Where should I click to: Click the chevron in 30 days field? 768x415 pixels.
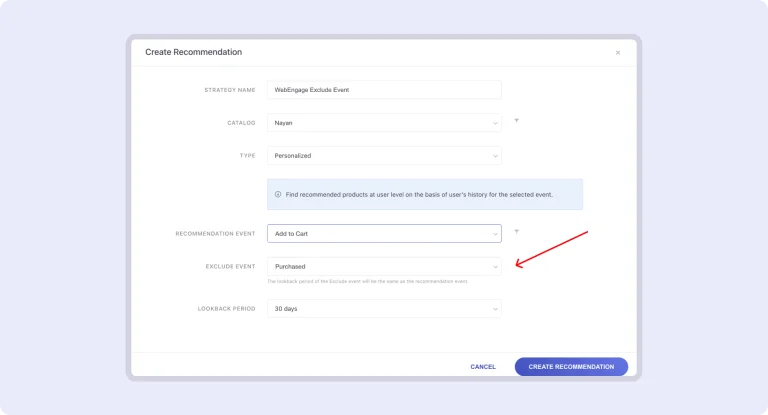tap(495, 309)
